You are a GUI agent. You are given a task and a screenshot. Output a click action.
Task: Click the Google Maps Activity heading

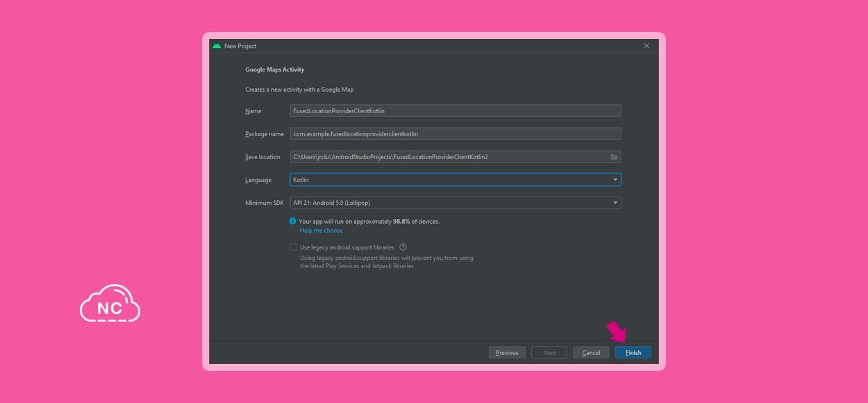pyautogui.click(x=274, y=69)
